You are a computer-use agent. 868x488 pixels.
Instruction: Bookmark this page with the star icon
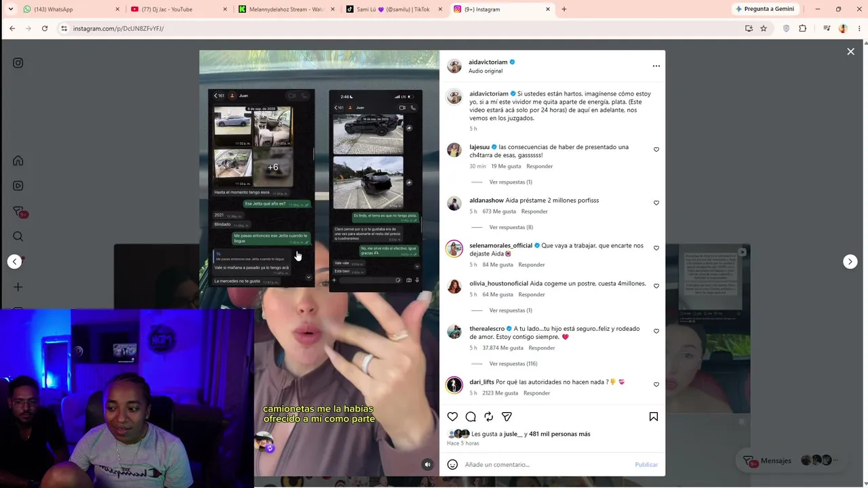[764, 28]
